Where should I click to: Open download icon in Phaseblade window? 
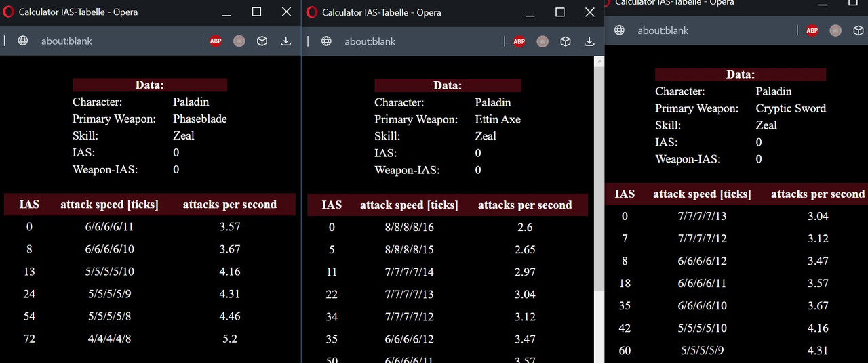[x=286, y=41]
